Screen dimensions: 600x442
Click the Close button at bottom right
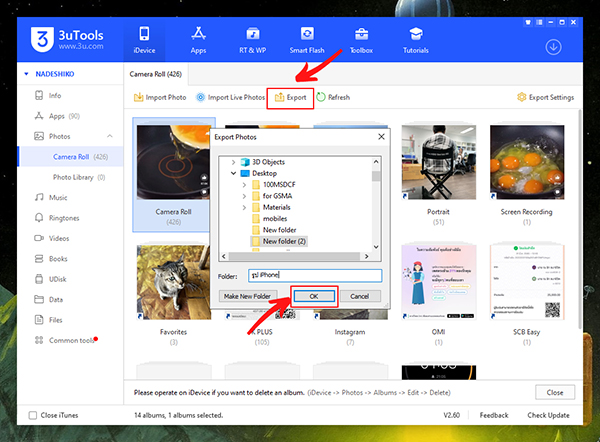[x=555, y=392]
